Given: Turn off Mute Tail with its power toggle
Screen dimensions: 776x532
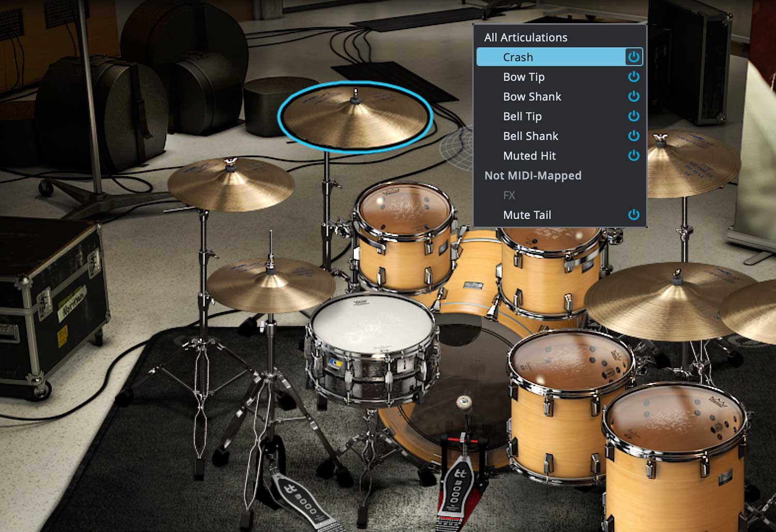Looking at the screenshot, I should tap(633, 215).
